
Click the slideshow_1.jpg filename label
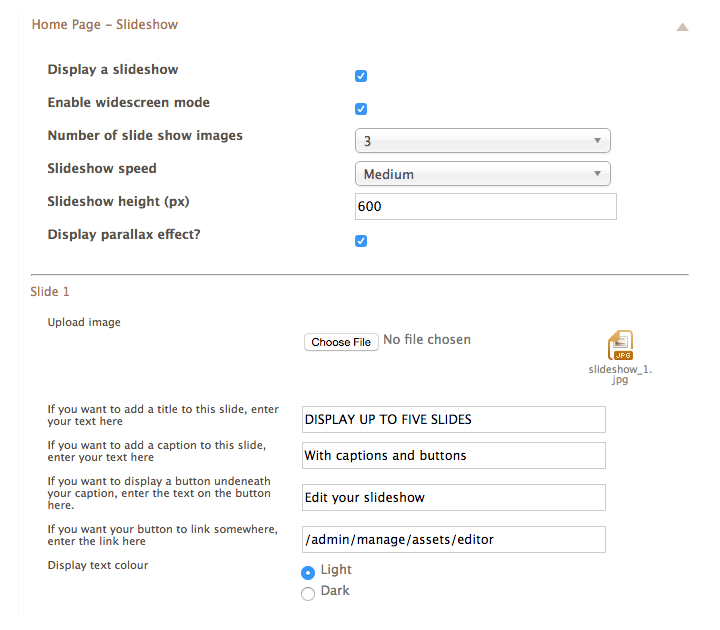coord(620,374)
